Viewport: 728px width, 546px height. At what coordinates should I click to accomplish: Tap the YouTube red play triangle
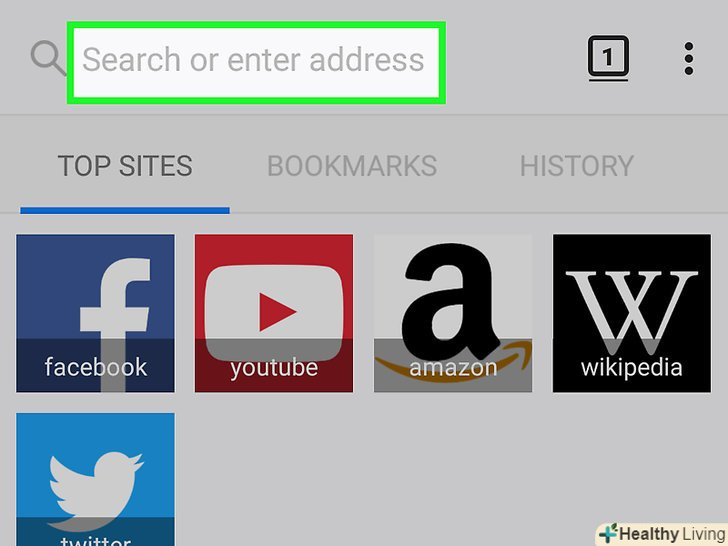click(277, 312)
